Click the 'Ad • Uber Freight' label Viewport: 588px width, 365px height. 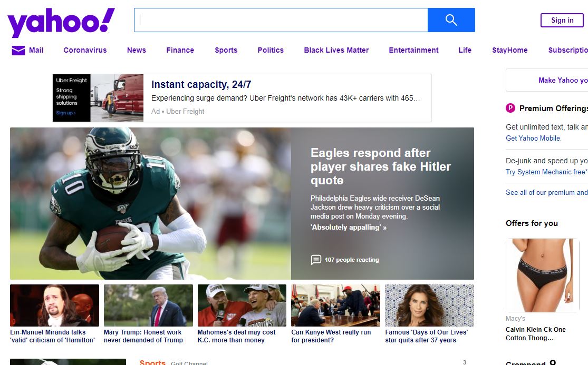click(178, 111)
